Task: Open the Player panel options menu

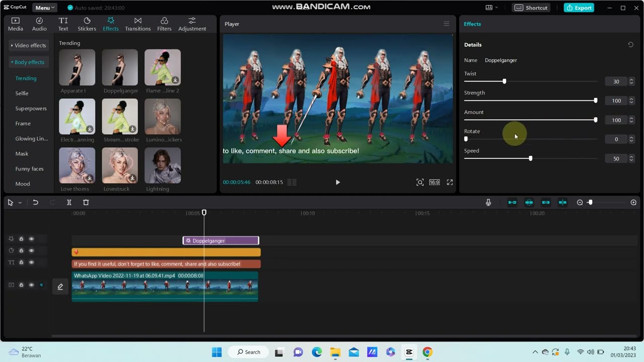Action: point(446,24)
